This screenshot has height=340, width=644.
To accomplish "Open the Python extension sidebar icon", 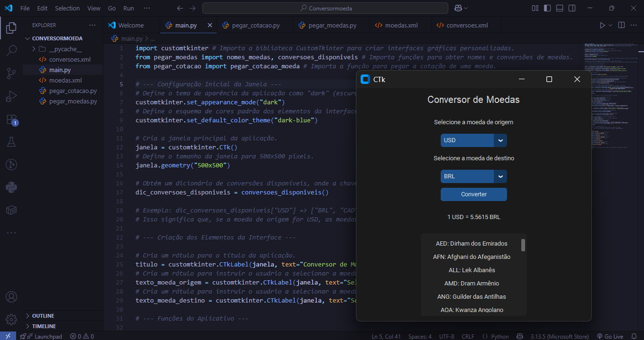I will [x=11, y=187].
